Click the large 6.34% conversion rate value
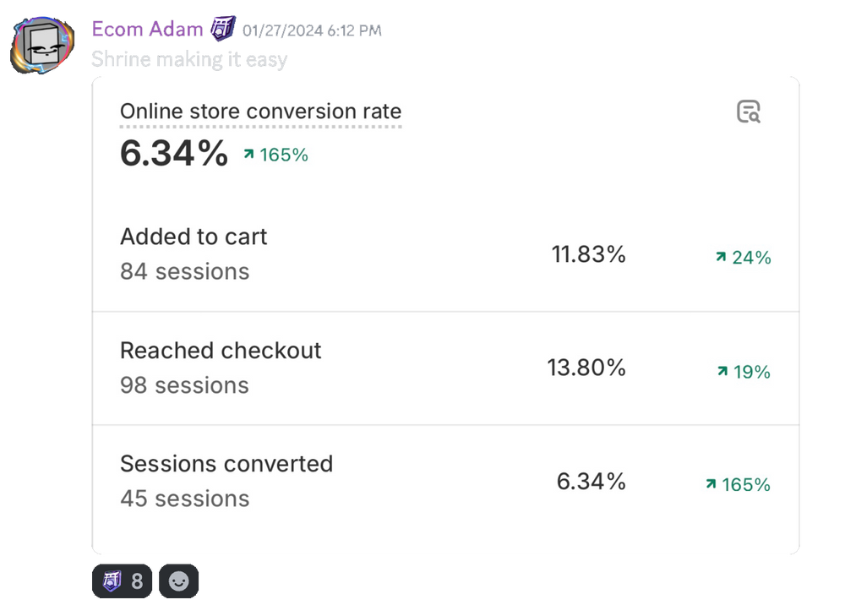This screenshot has width=845, height=616. [x=174, y=154]
